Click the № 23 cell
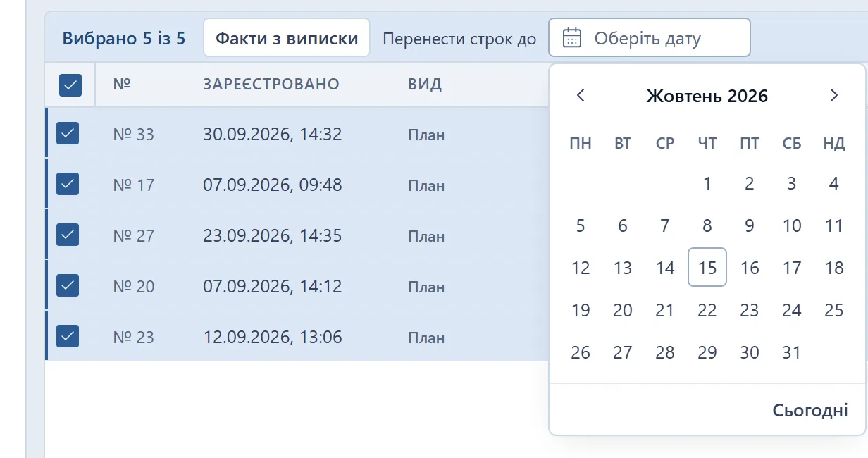Viewport: 868px width, 458px height. (133, 337)
